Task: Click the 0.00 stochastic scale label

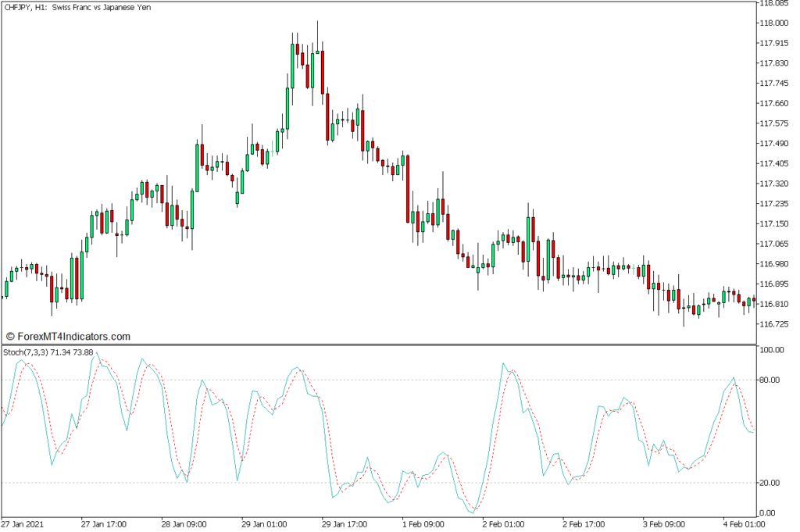Action: click(x=770, y=513)
